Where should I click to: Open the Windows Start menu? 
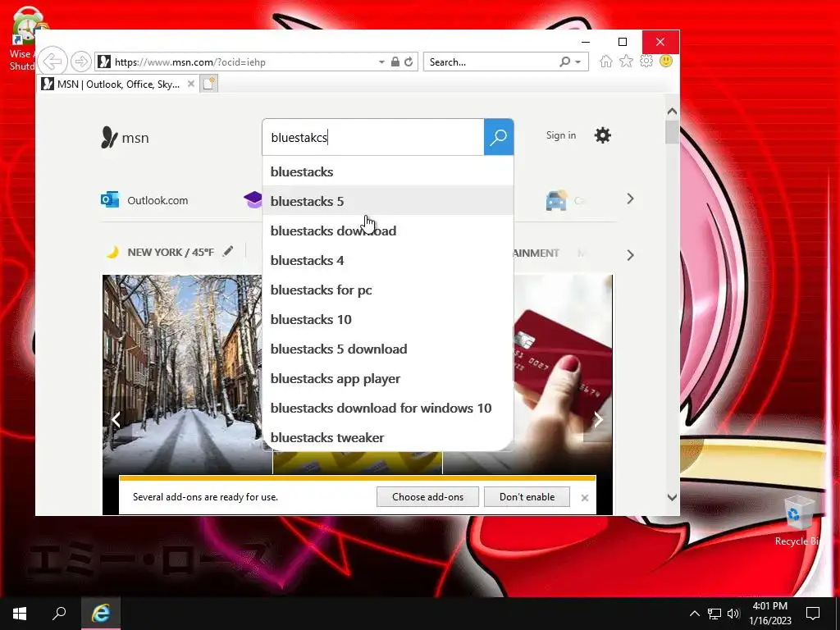[20, 614]
